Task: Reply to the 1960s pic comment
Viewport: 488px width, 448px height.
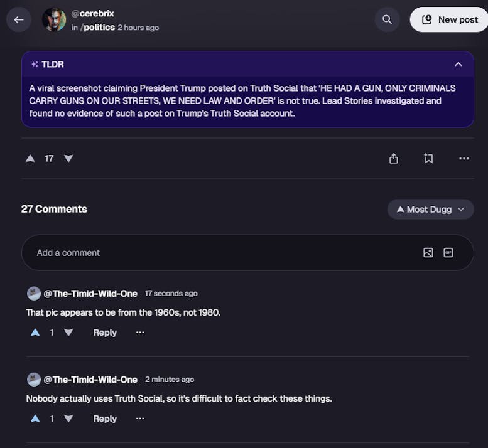Action: coord(105,333)
